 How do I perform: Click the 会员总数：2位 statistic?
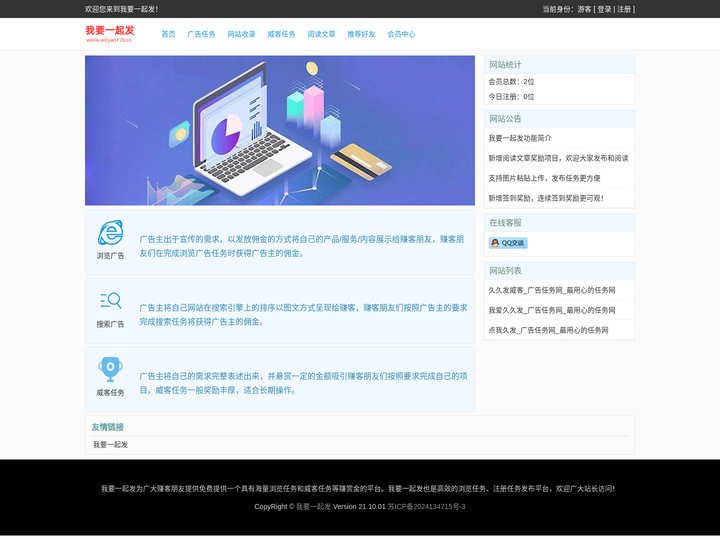click(x=511, y=82)
